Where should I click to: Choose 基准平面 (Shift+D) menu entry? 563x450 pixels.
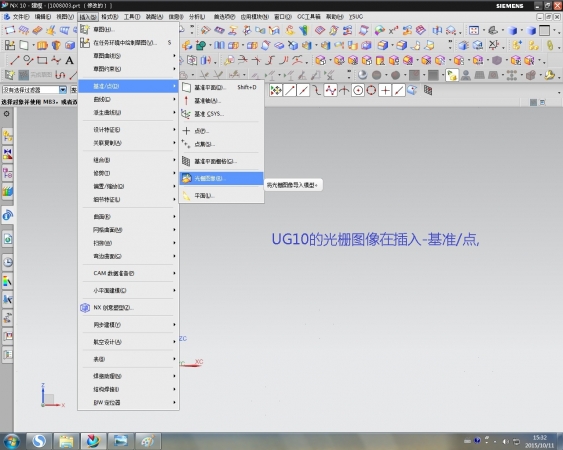[x=221, y=87]
